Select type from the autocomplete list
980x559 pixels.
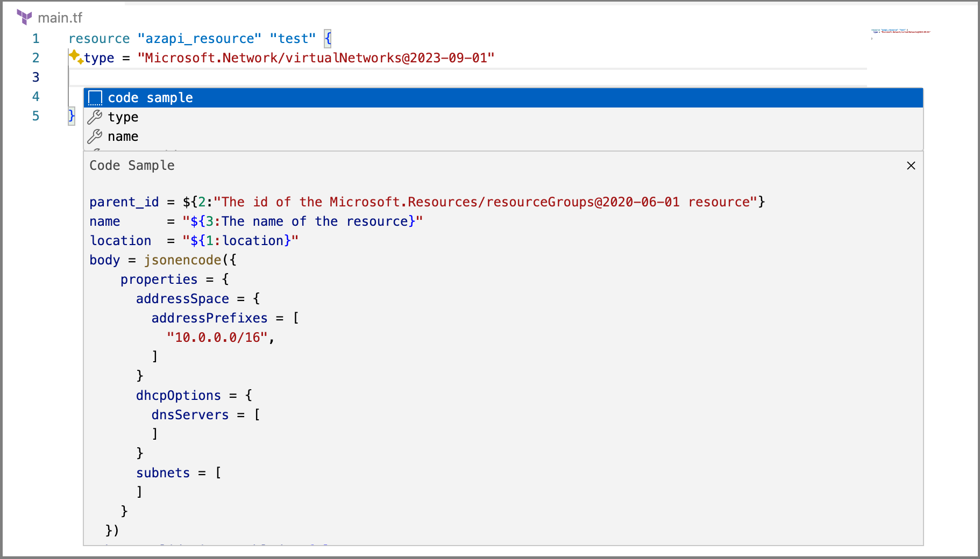coord(124,117)
